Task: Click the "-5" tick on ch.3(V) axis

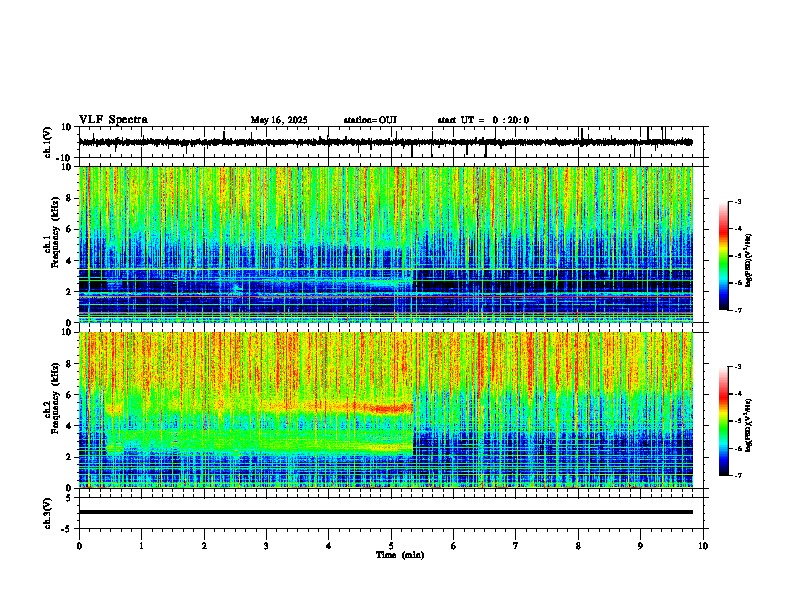Action: click(x=66, y=528)
